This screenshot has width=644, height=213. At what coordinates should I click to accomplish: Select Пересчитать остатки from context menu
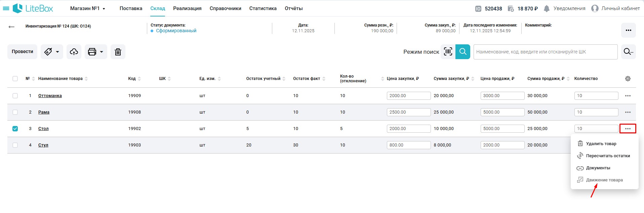point(608,156)
